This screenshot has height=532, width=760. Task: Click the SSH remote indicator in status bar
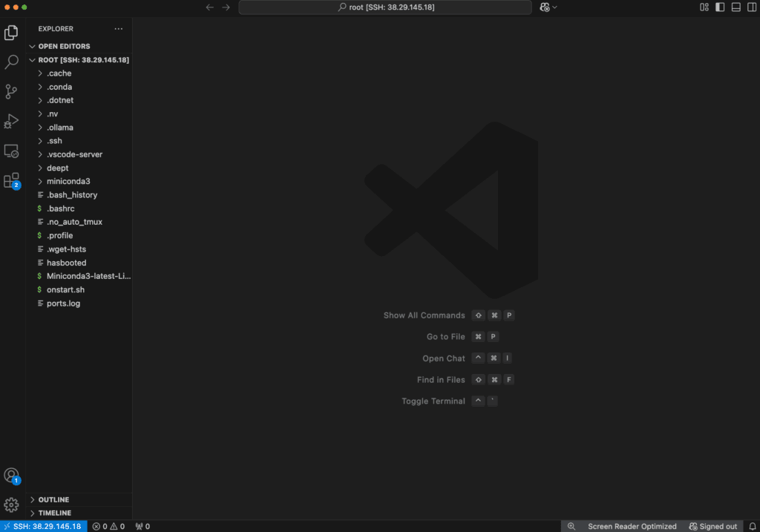43,526
